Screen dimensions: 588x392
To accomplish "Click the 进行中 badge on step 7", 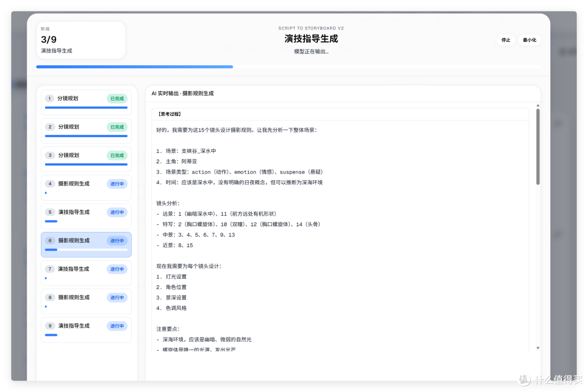I will coord(117,269).
